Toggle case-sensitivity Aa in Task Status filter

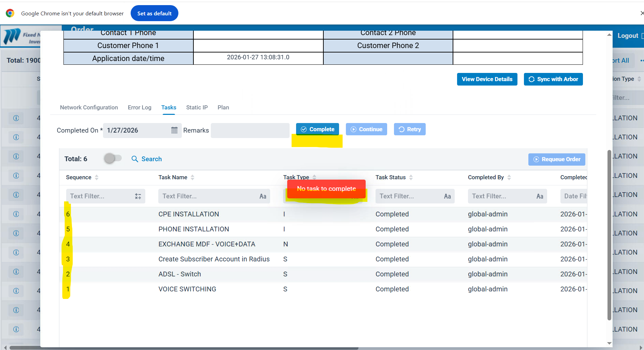447,196
